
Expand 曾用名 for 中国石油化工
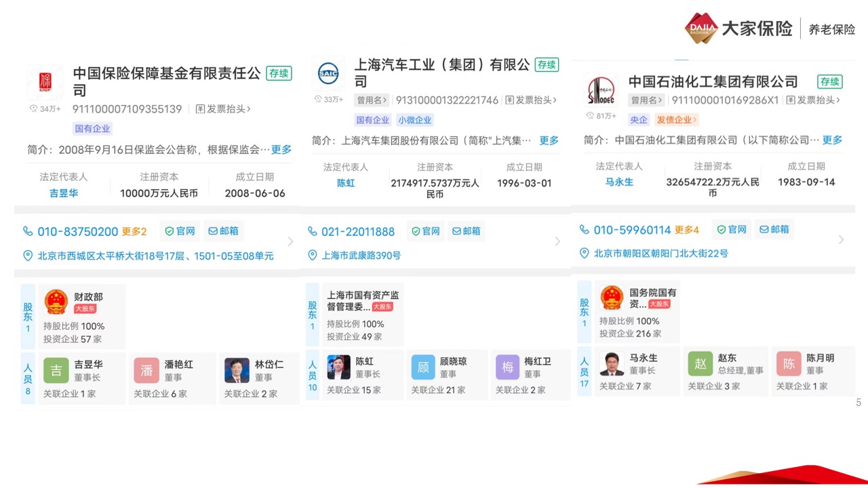click(x=647, y=100)
